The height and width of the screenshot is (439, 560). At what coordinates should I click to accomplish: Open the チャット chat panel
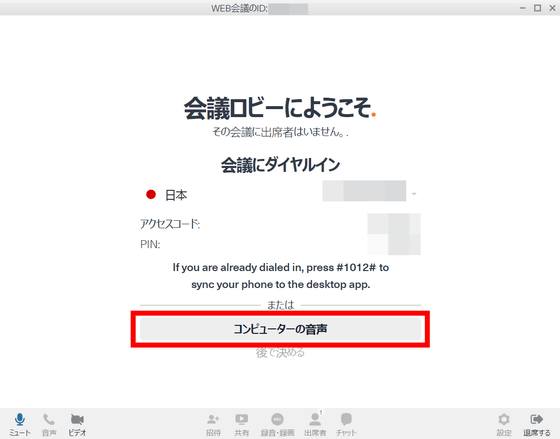pyautogui.click(x=346, y=425)
